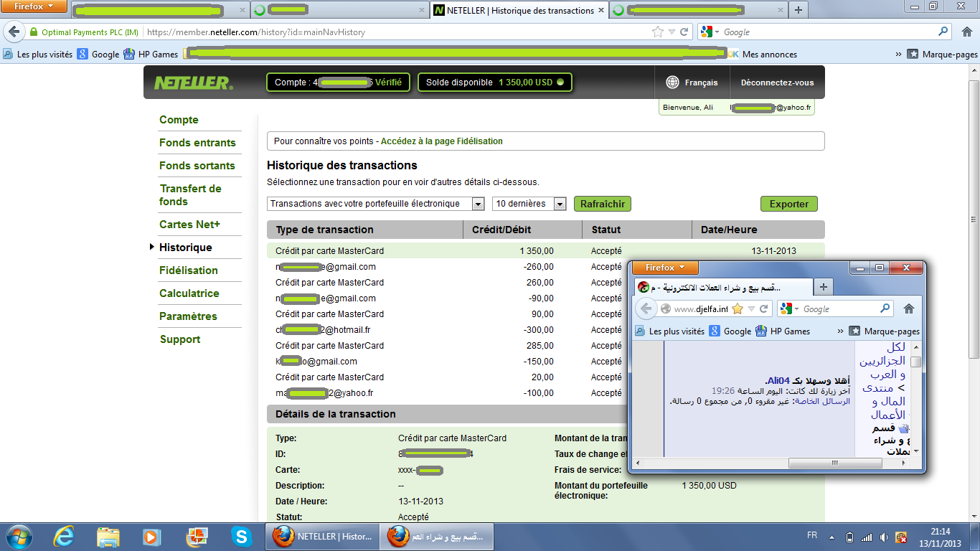
Task: Open Fonds sortants in the sidebar
Action: click(197, 166)
